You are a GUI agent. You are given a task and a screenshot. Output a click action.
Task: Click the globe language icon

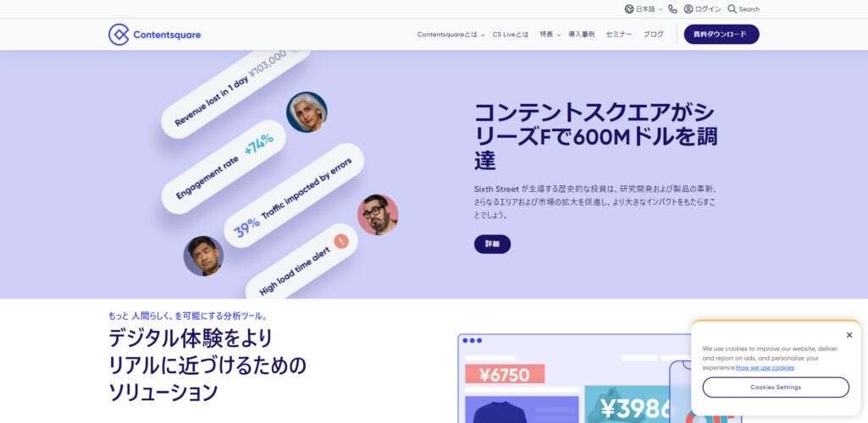coord(629,8)
